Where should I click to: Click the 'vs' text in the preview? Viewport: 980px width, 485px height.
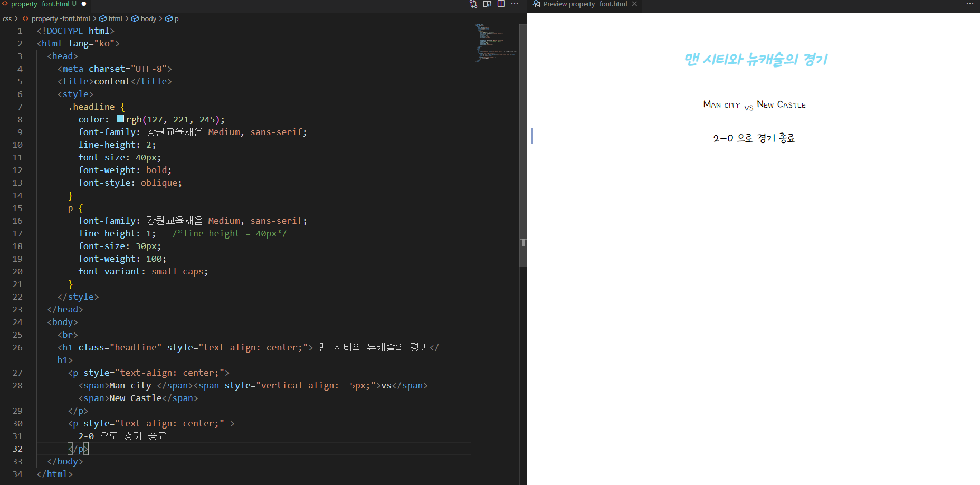(748, 108)
